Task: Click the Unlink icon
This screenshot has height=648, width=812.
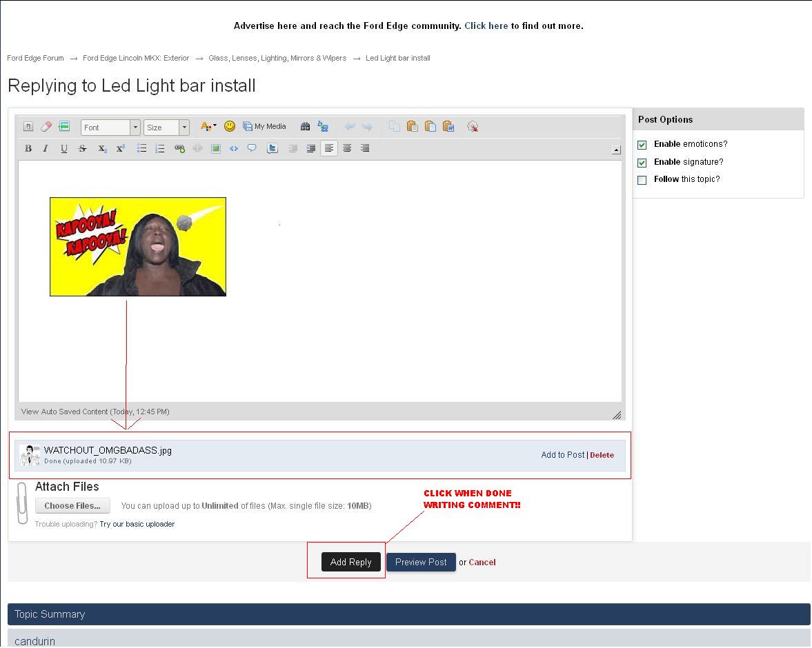Action: pos(197,148)
